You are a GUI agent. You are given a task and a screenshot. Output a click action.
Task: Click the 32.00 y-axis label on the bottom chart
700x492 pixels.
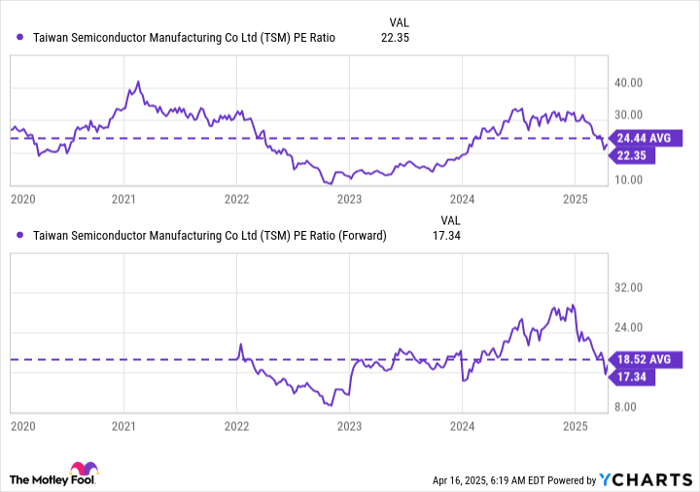click(x=630, y=287)
